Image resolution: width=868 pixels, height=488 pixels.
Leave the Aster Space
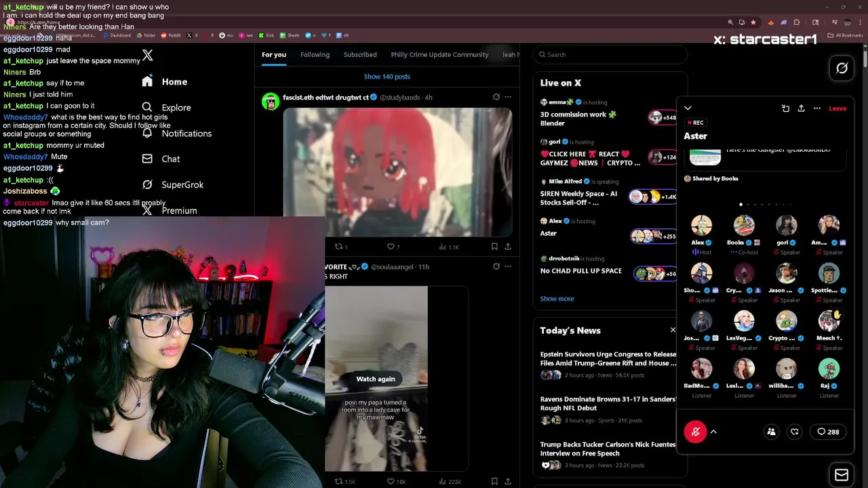coord(837,108)
